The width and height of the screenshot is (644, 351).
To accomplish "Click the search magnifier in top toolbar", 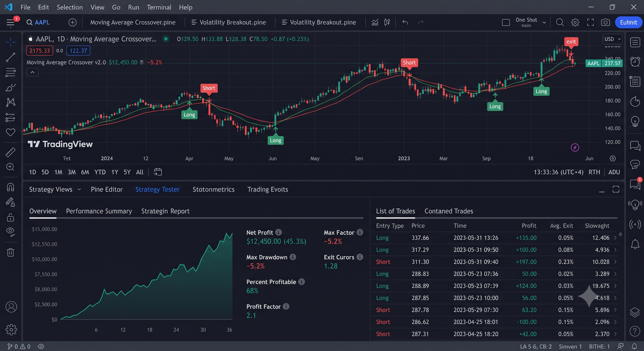I will click(x=560, y=22).
